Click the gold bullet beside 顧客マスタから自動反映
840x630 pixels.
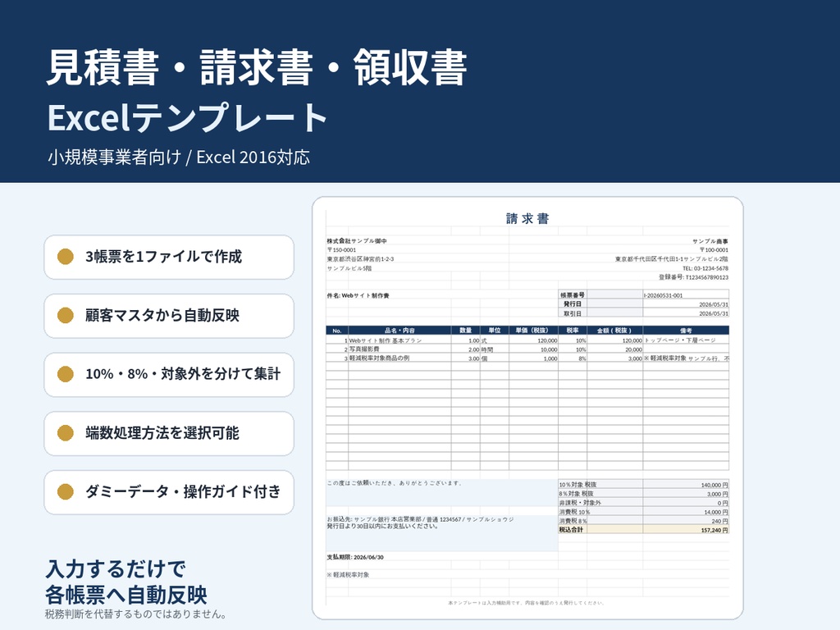pyautogui.click(x=66, y=316)
